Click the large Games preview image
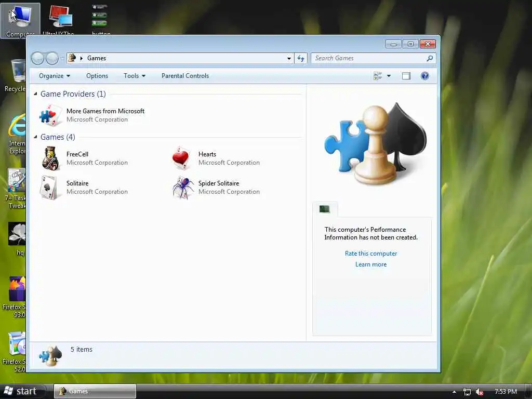 click(375, 143)
